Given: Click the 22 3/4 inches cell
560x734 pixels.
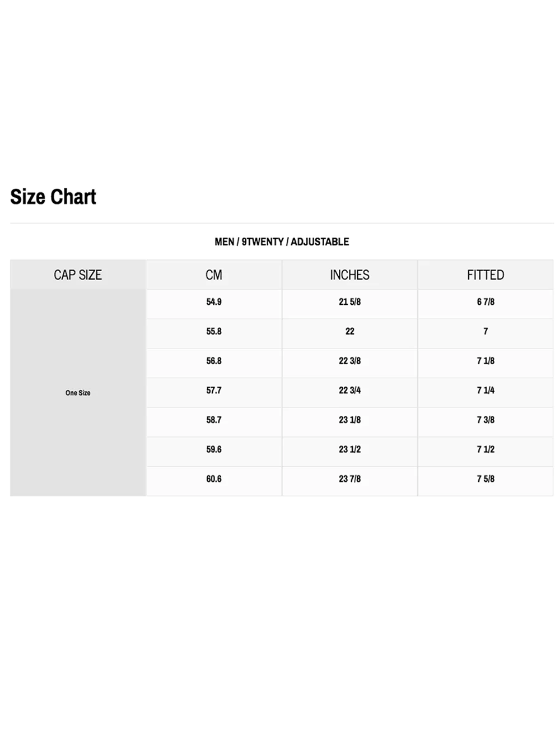Looking at the screenshot, I should [x=349, y=391].
